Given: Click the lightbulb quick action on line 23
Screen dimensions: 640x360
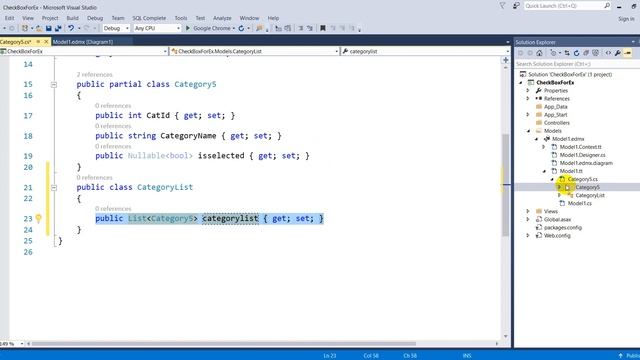Looking at the screenshot, I should (x=38, y=218).
